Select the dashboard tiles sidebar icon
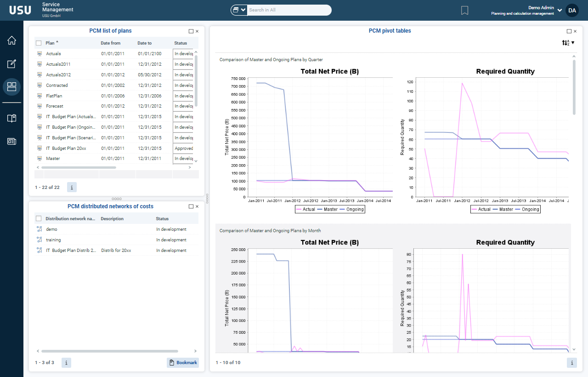 pyautogui.click(x=12, y=86)
